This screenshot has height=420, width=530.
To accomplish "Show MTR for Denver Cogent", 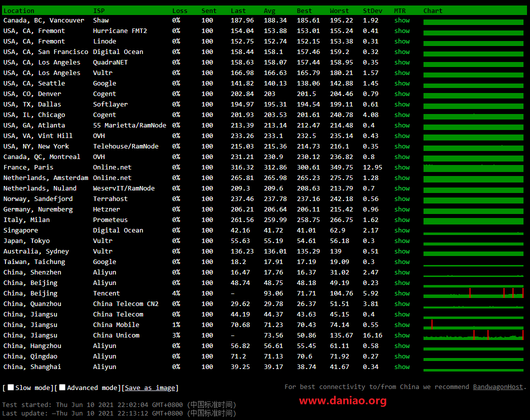I will (x=402, y=93).
